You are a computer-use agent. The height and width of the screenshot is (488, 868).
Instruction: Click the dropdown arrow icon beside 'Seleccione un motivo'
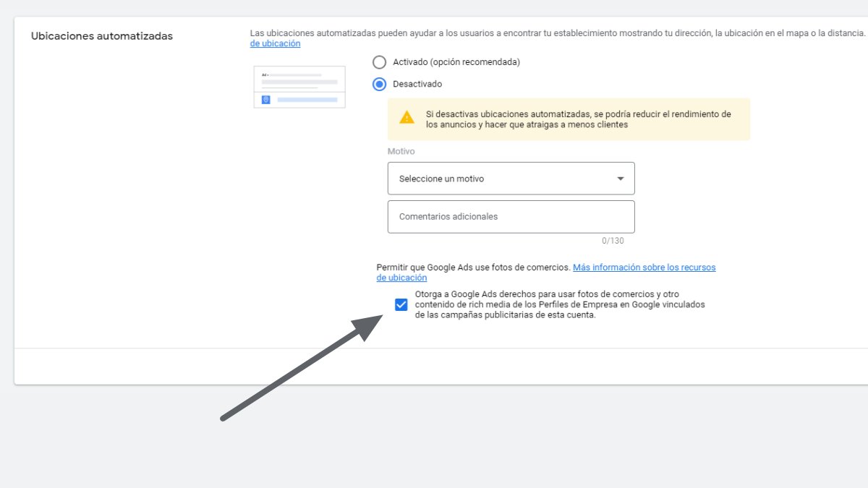click(620, 178)
